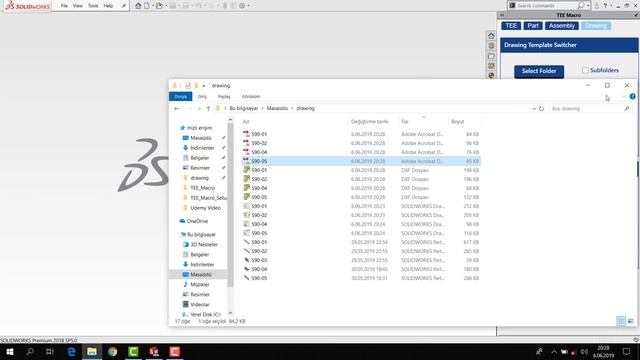
Task: Select TEE_Macro folder in navigation pane
Action: [202, 188]
